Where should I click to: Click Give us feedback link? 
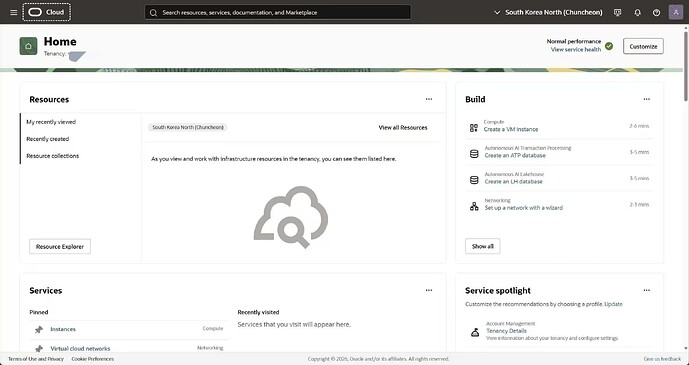click(x=662, y=359)
